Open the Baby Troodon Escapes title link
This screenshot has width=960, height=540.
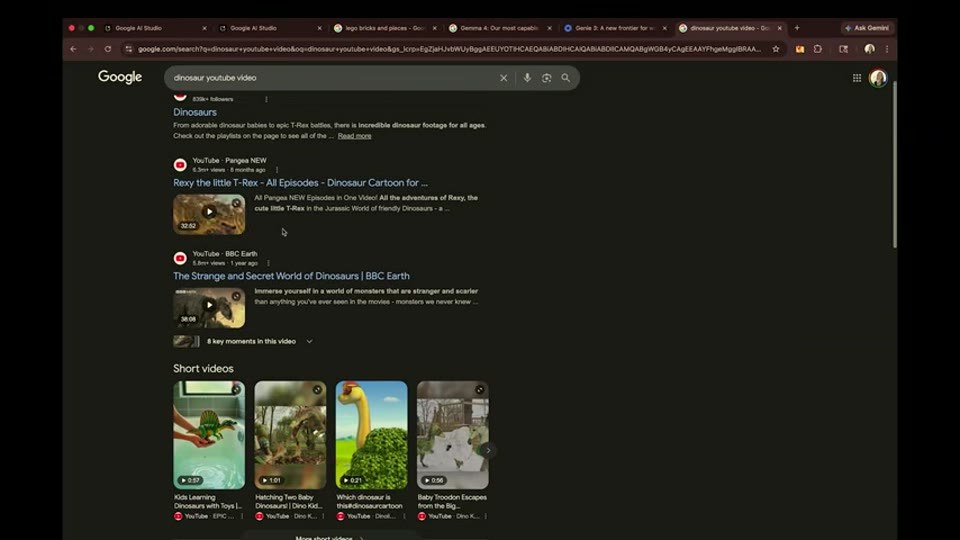pyautogui.click(x=452, y=501)
